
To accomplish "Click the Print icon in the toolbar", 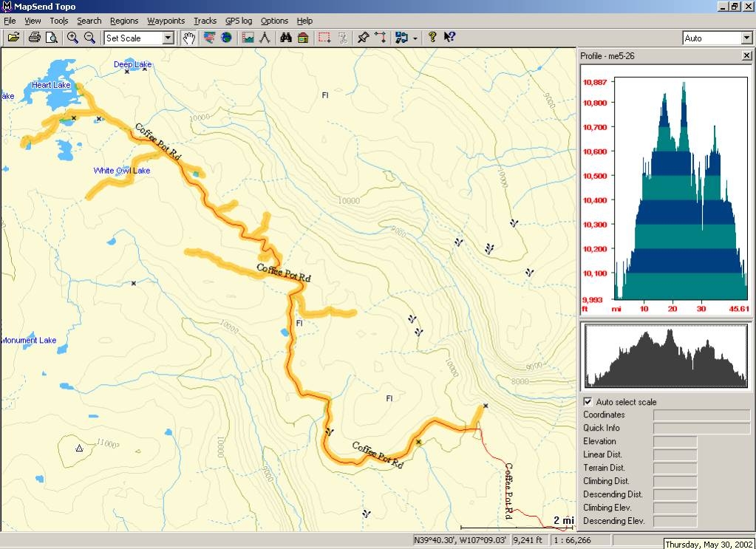I will (34, 38).
